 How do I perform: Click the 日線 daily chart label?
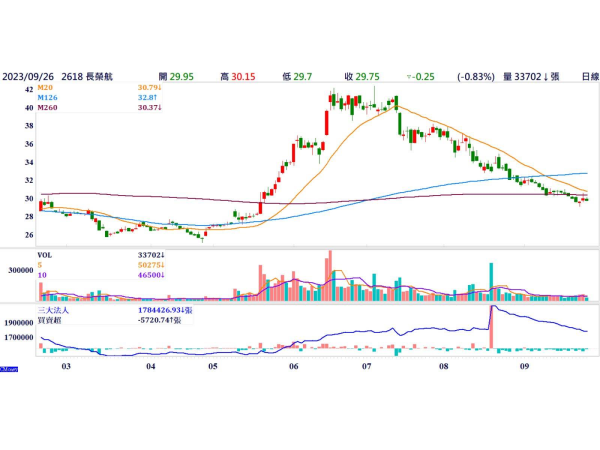pos(590,76)
